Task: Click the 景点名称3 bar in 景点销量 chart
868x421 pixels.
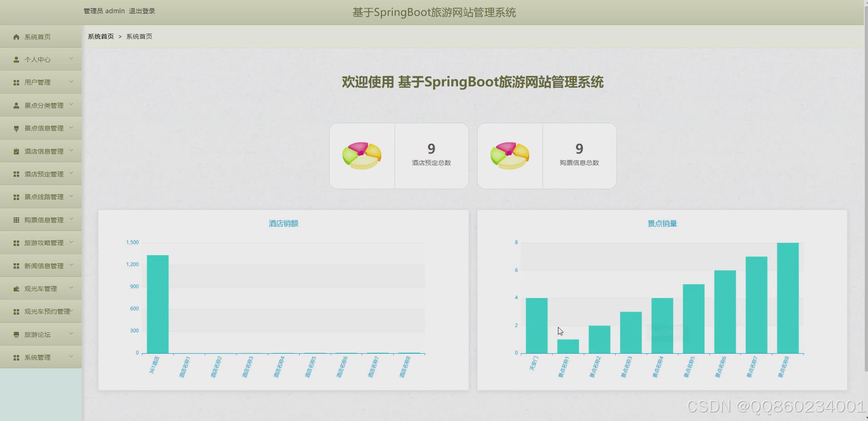Action: (631, 332)
